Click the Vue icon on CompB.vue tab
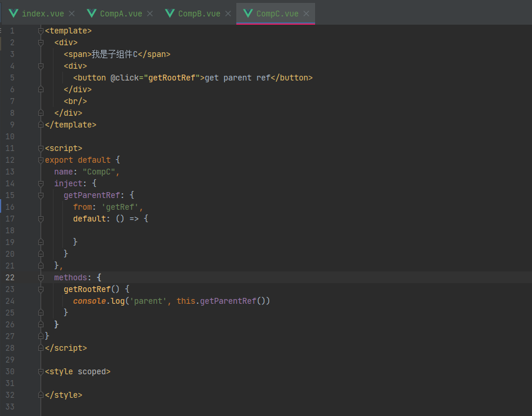Screen dimensions: 532x416 (x=170, y=14)
